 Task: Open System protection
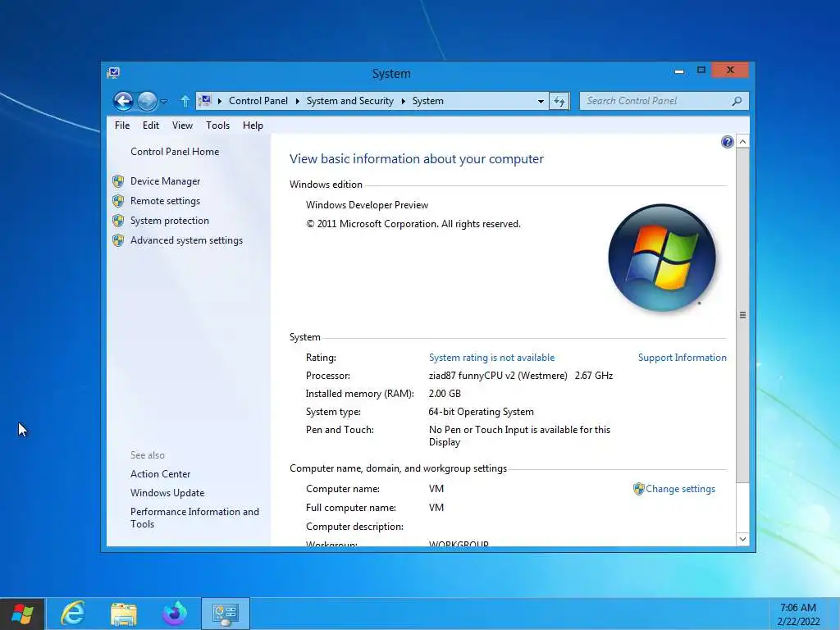tap(169, 221)
